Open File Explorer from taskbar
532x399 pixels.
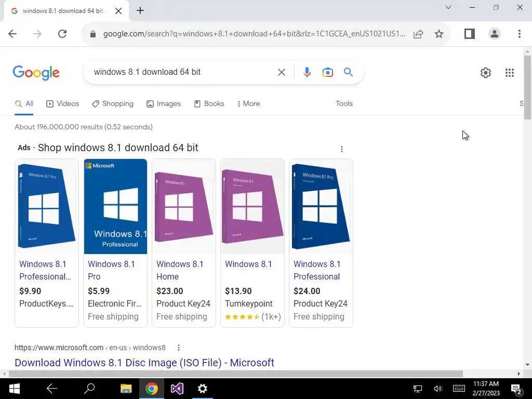(126, 389)
